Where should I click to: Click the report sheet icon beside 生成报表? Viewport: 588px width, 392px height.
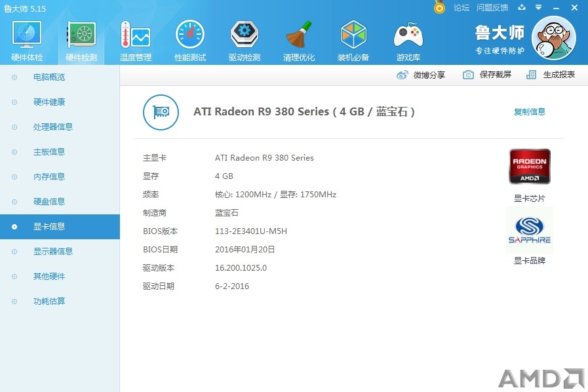[x=532, y=75]
